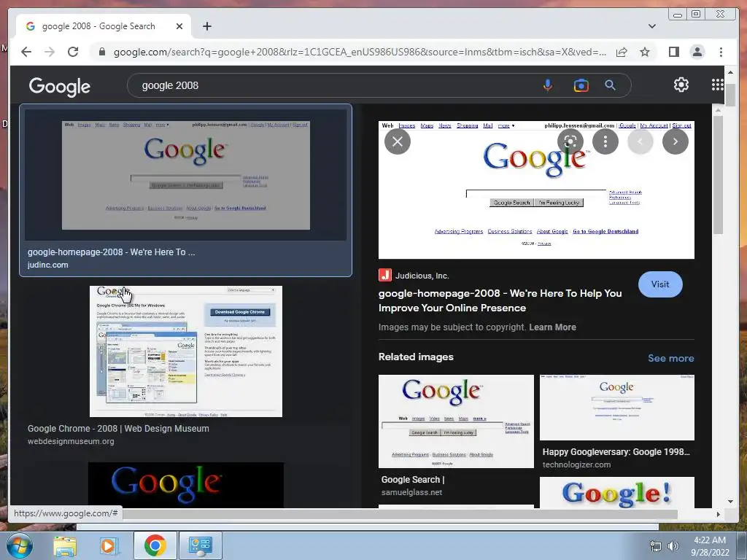Open the Control Panel taskbar icon
This screenshot has height=560, width=747.
coord(200,545)
